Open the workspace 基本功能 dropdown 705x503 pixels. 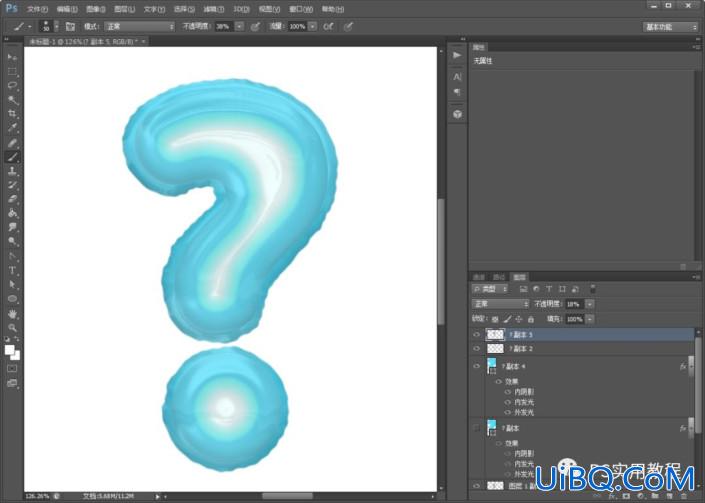(x=670, y=27)
